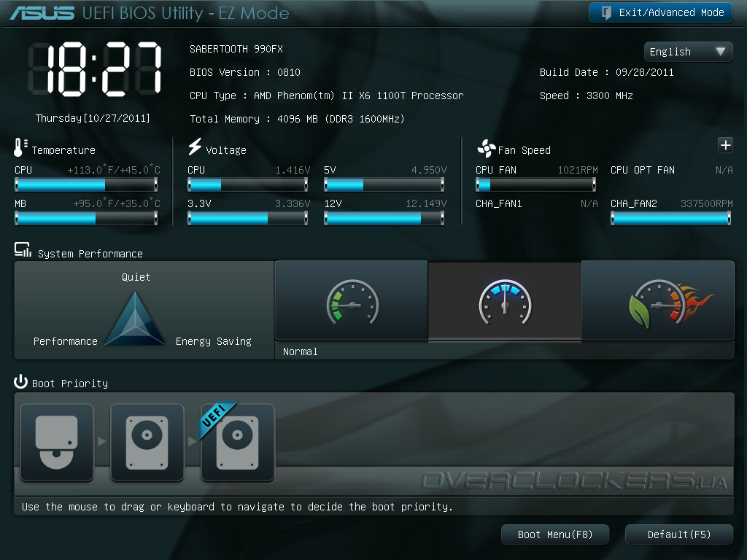Click the Speed : 3300 MHz text

587,96
